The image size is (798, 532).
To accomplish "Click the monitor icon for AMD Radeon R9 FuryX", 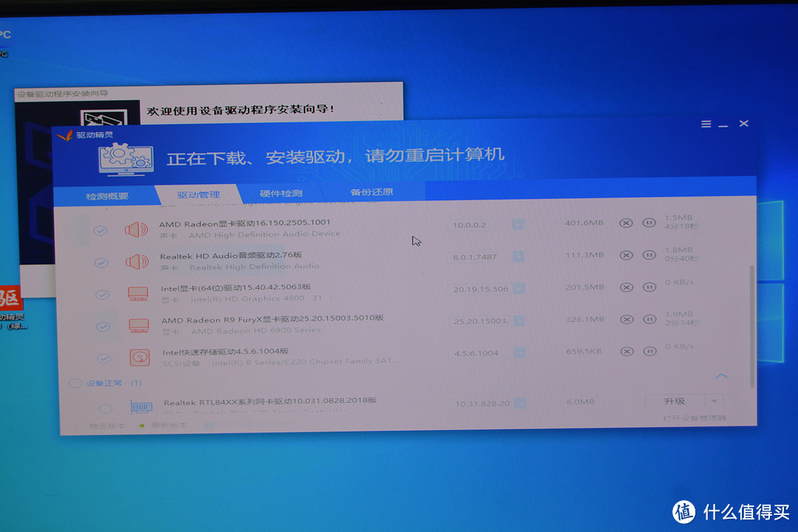I will (137, 325).
